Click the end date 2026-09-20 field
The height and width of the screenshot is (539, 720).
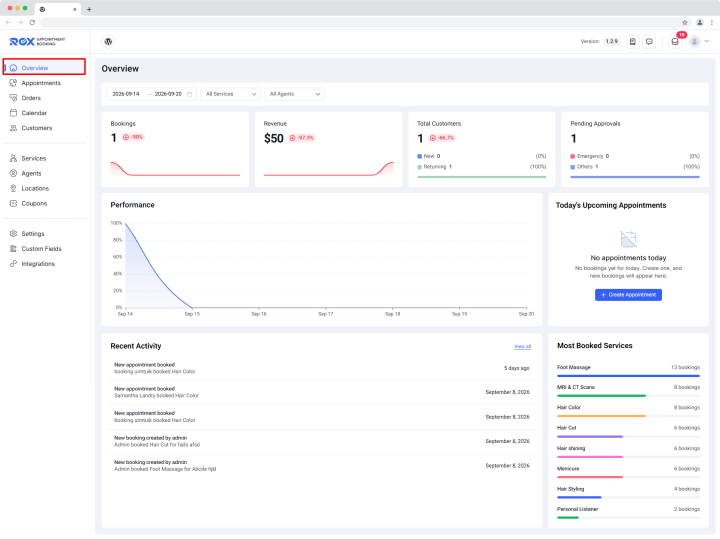[168, 94]
